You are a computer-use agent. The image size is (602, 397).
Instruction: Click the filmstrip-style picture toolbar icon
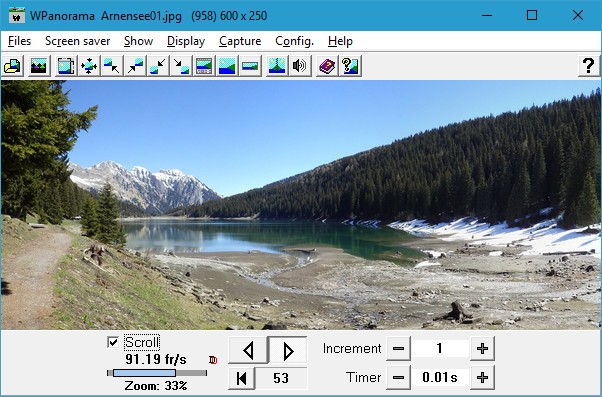pyautogui.click(x=204, y=66)
